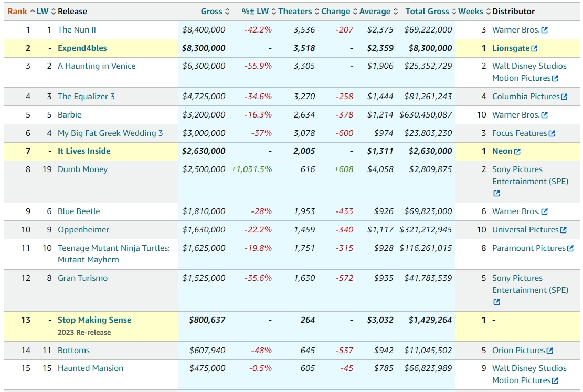The image size is (583, 392).
Task: Click external link icon next to Orion Pictures
Action: coord(550,351)
